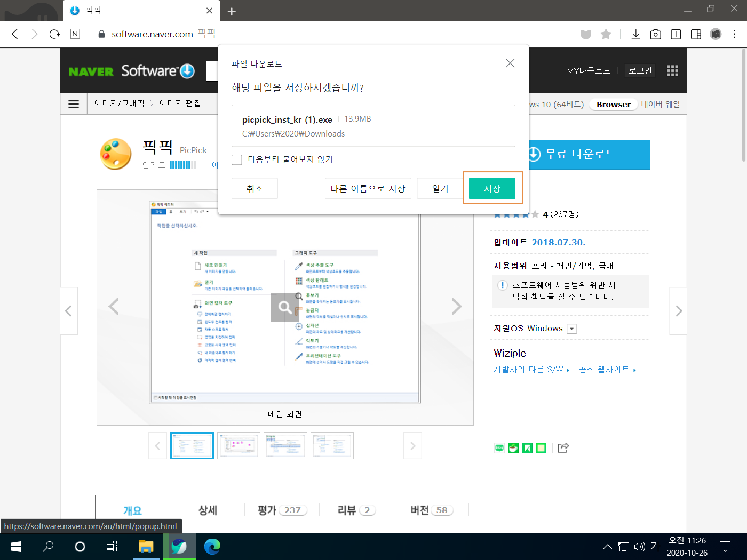The image size is (747, 560).
Task: Select the first screenshot thumbnail
Action: pyautogui.click(x=192, y=446)
